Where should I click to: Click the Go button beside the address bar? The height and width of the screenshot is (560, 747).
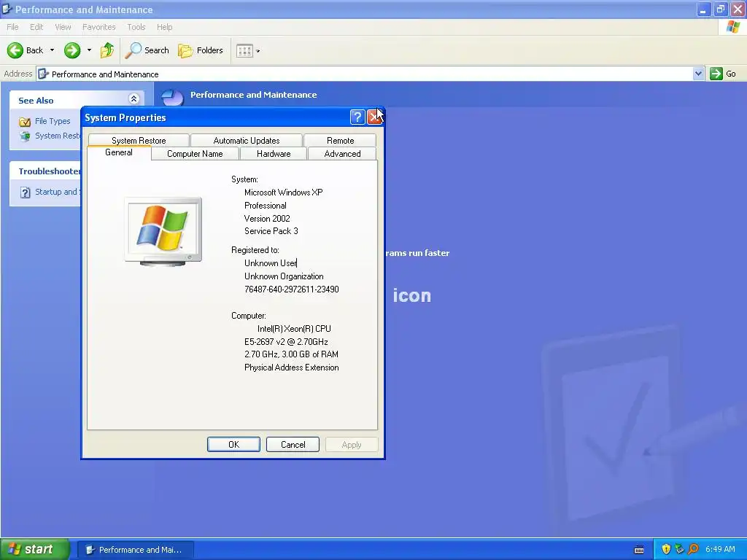pos(723,74)
